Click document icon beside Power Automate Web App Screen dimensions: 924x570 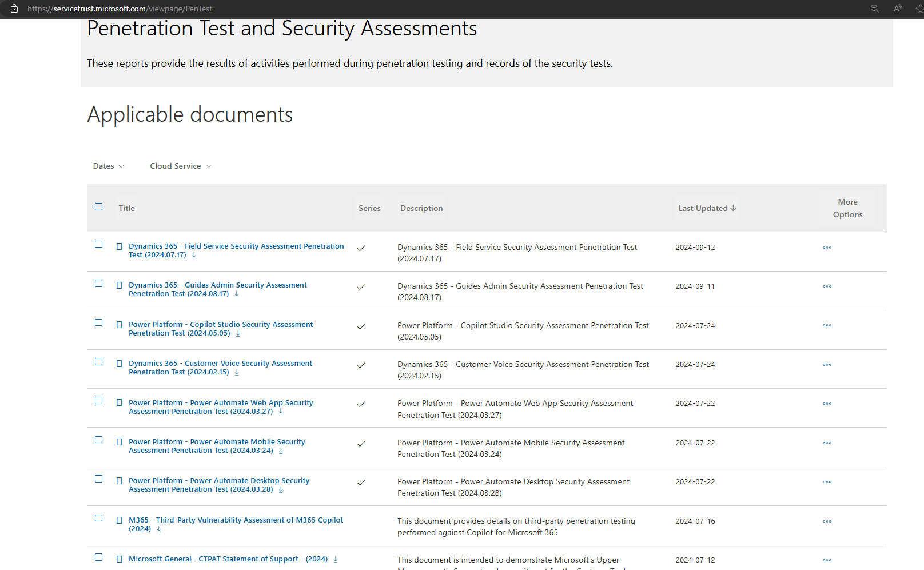pos(119,402)
